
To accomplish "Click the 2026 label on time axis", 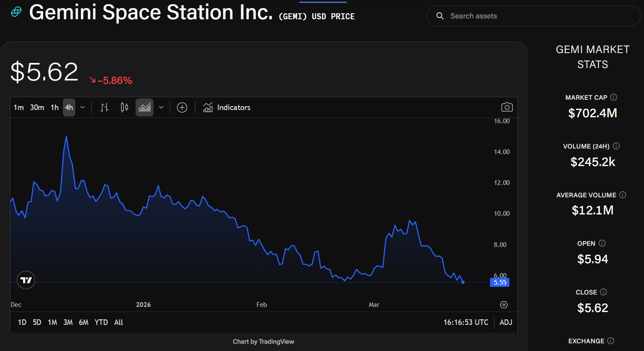I will point(143,305).
